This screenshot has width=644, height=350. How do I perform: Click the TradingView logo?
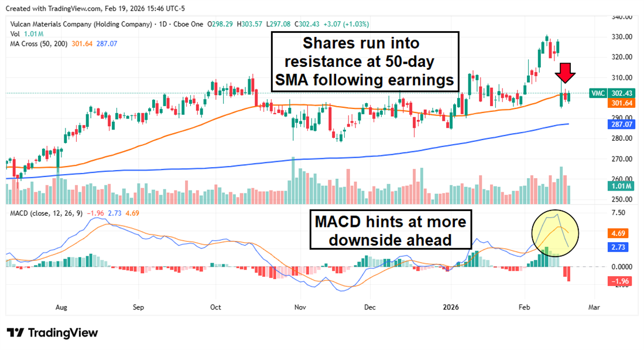point(53,333)
